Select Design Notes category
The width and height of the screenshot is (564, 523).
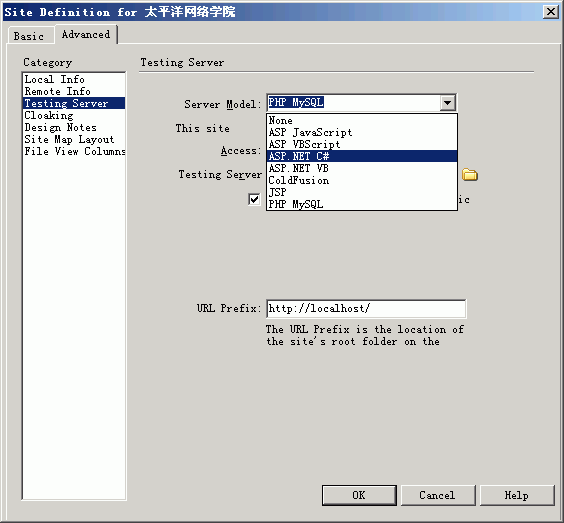[x=60, y=127]
